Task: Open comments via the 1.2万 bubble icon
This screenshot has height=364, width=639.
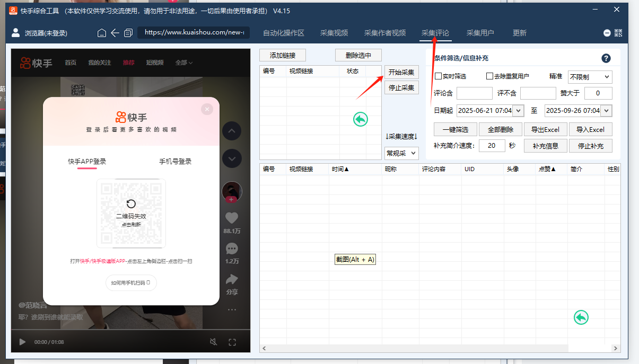Action: (x=232, y=248)
